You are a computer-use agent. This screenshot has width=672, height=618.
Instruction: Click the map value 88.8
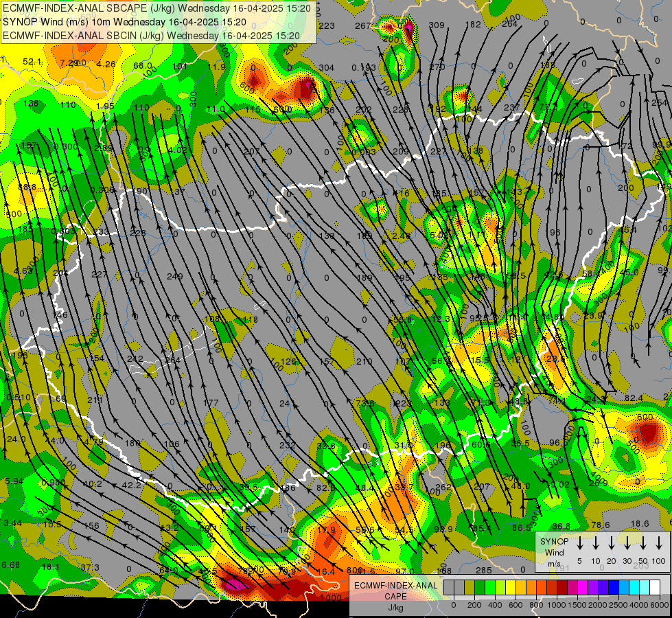(x=27, y=187)
